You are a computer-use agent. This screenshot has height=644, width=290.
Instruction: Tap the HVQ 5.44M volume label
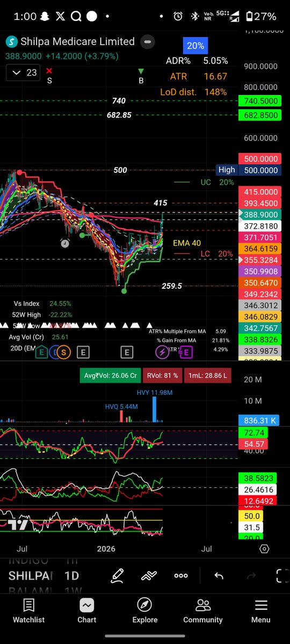click(x=121, y=407)
